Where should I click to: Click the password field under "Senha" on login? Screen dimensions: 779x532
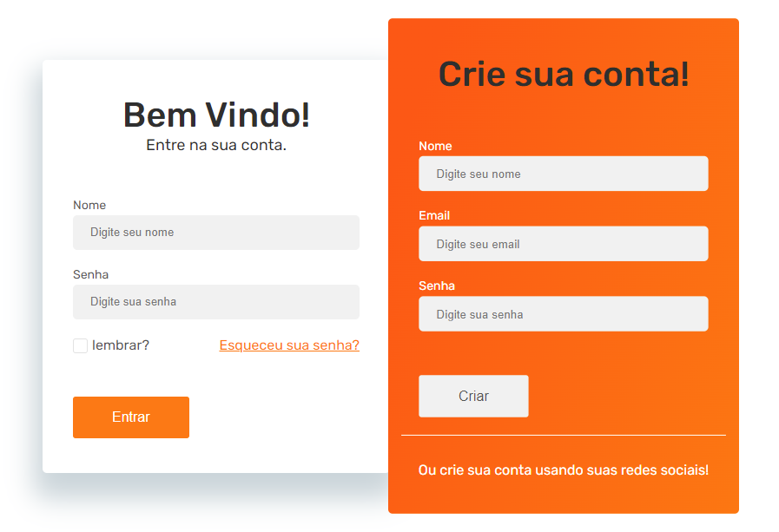pyautogui.click(x=215, y=301)
